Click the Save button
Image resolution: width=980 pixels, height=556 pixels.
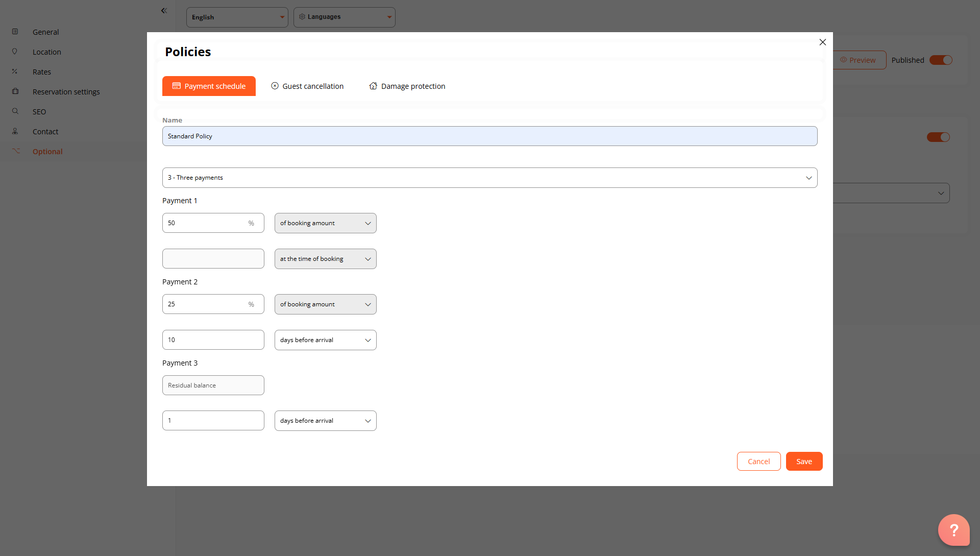(804, 462)
